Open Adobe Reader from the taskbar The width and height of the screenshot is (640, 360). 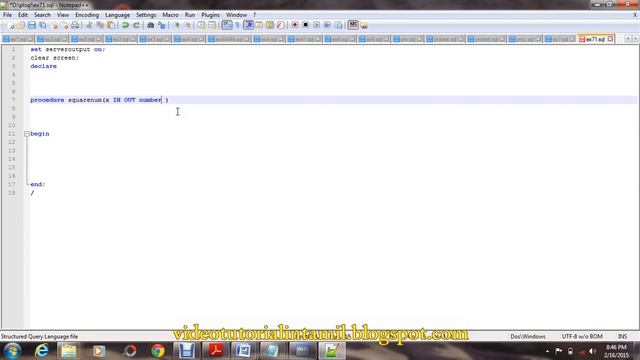(215, 351)
